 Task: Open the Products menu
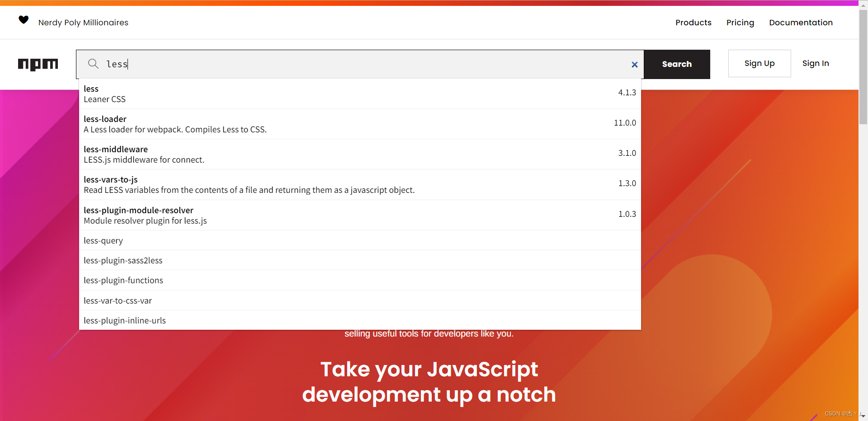[693, 22]
